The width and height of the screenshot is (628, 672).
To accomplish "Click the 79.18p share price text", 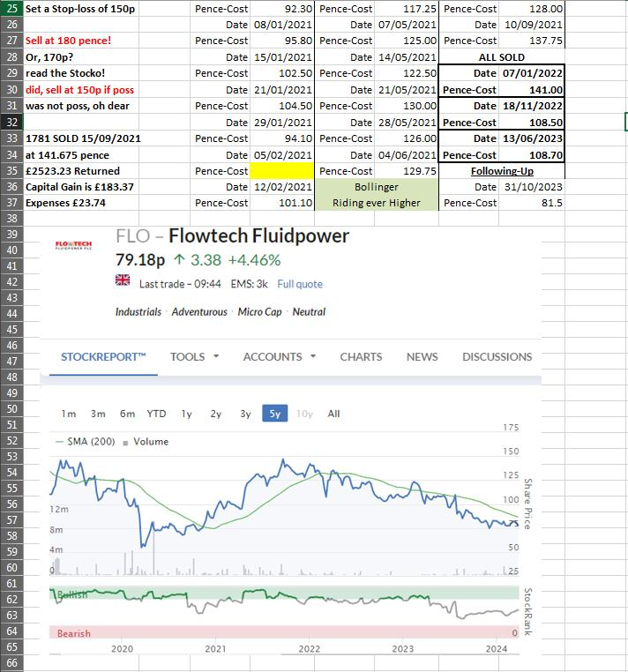I will point(140,260).
